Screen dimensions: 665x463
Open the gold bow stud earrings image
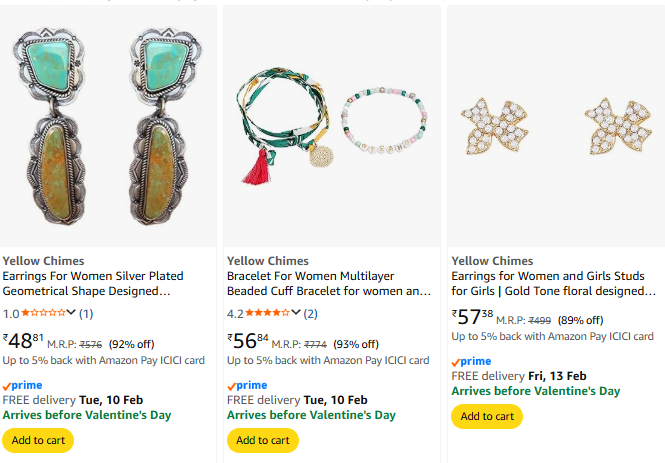point(555,127)
